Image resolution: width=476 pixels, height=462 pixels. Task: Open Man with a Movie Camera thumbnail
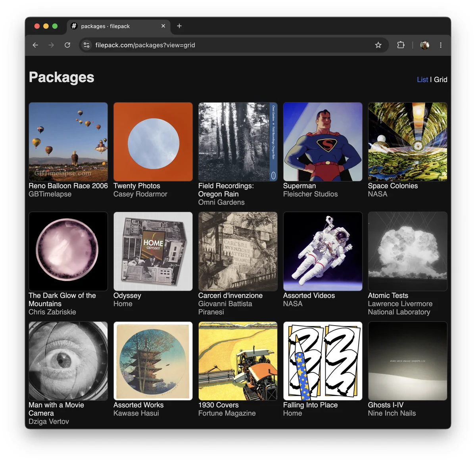[x=68, y=361]
